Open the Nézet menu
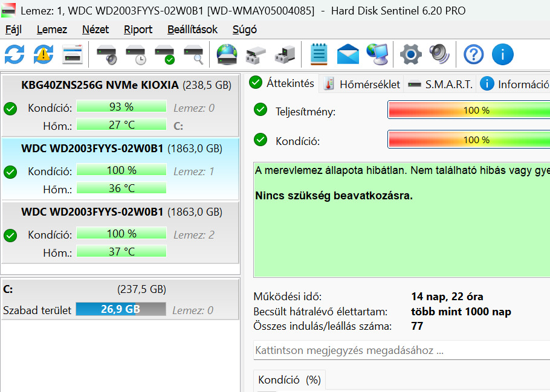This screenshot has width=550, height=392. click(x=95, y=30)
